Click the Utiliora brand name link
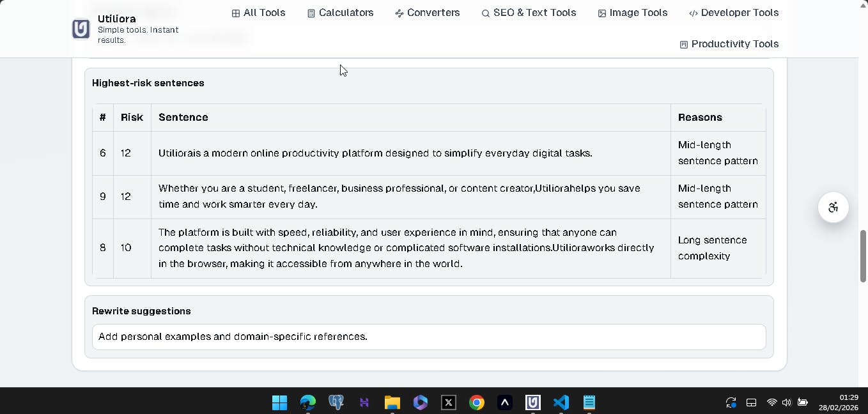 (117, 19)
